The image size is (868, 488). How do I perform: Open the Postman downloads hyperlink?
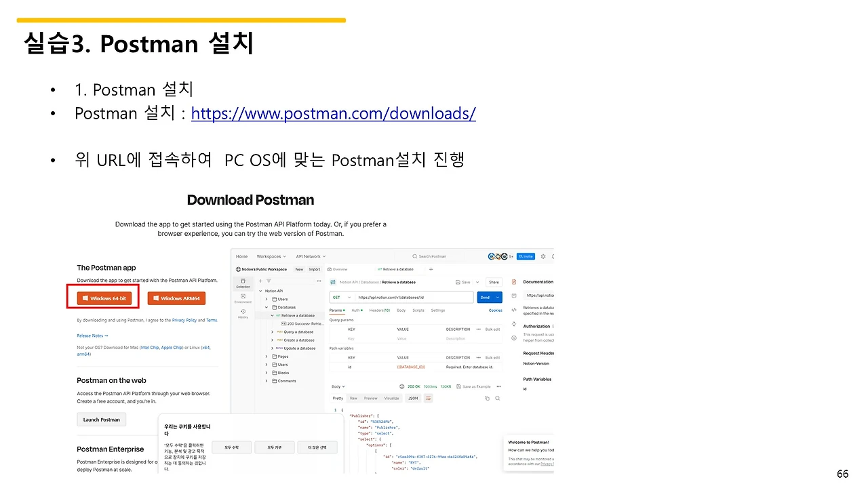(334, 113)
